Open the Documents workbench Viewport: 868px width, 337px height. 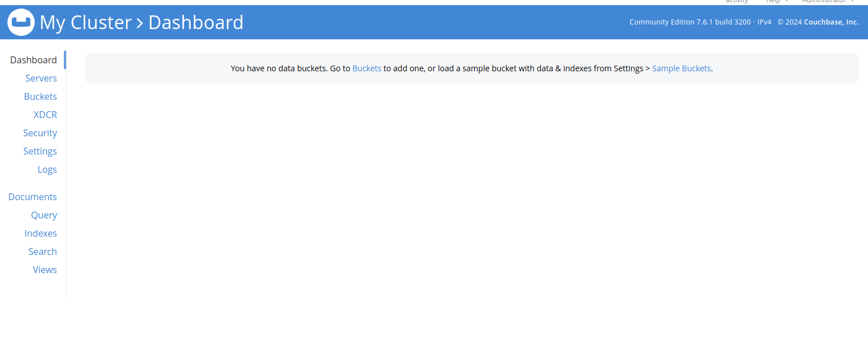[x=32, y=197]
